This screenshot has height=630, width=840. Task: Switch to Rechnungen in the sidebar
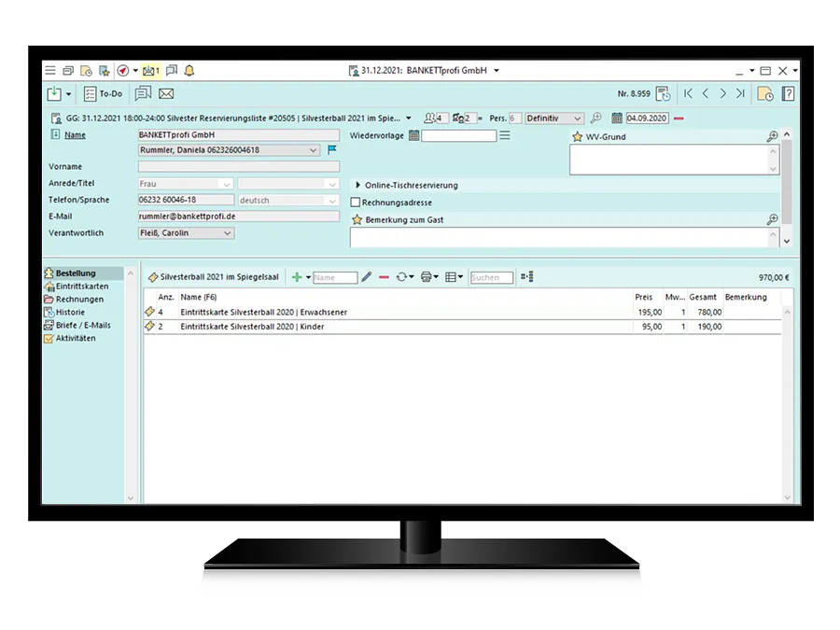[x=79, y=300]
